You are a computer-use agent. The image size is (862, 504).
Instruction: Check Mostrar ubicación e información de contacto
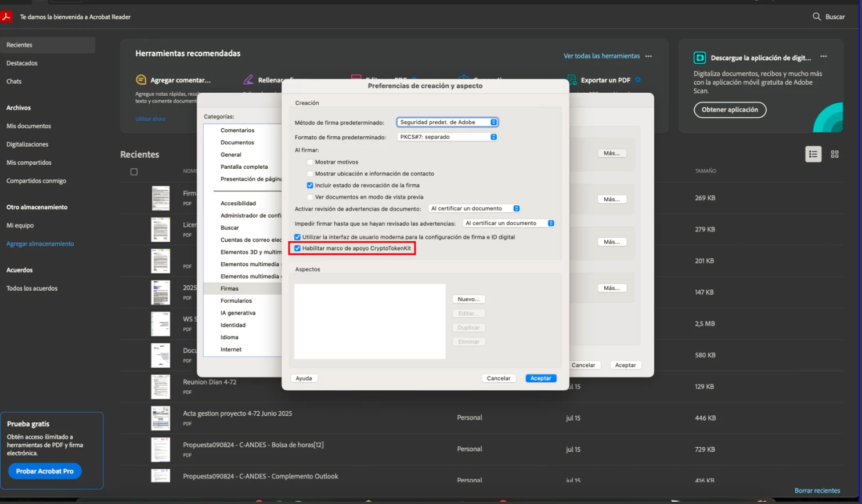tap(310, 173)
